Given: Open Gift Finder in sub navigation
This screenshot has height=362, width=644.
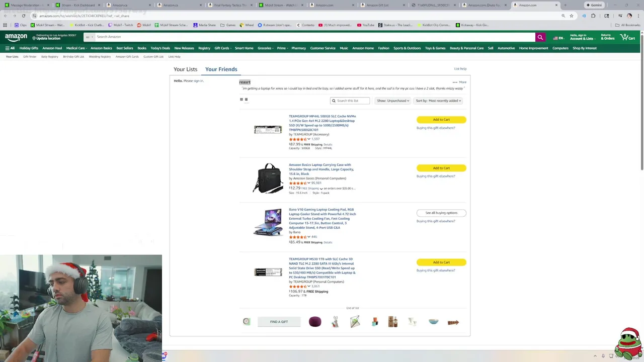Looking at the screenshot, I should point(30,57).
